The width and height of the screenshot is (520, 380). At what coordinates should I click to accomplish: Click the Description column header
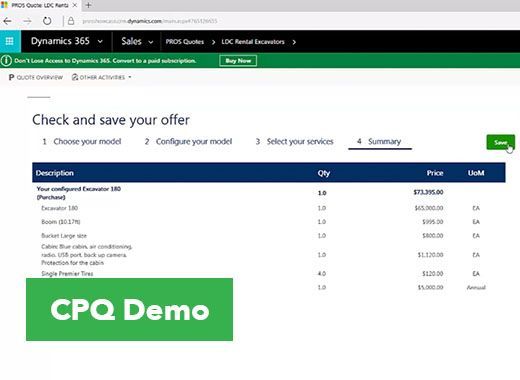pyautogui.click(x=55, y=173)
